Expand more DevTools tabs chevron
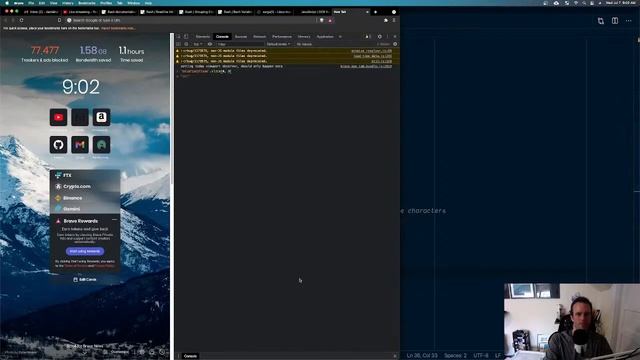Screen dimensions: 640x360 340,37
